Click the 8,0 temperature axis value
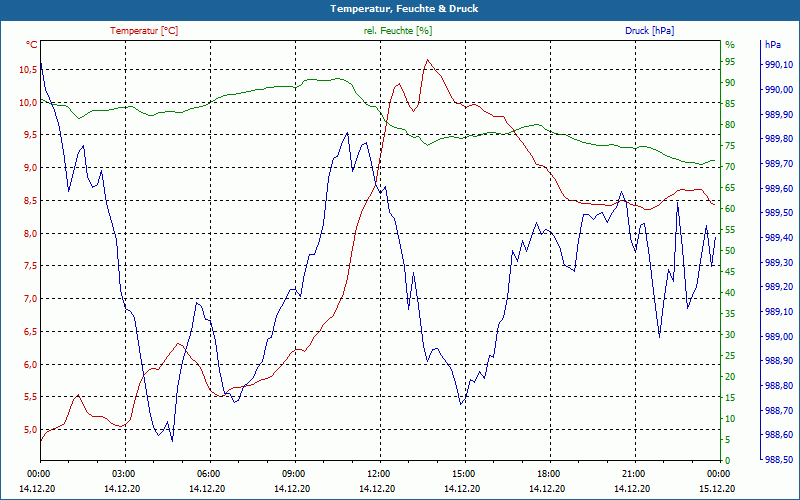 [30, 233]
